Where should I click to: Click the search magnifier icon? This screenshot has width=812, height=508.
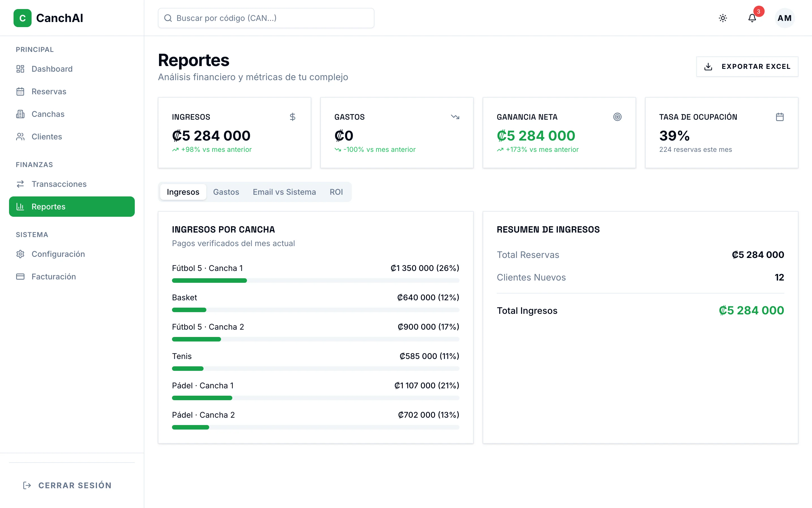(168, 18)
